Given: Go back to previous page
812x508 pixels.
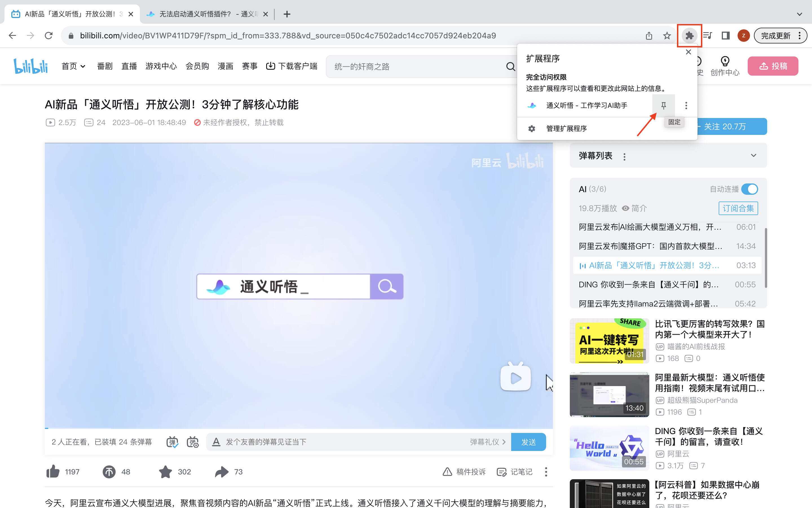Looking at the screenshot, I should 12,36.
